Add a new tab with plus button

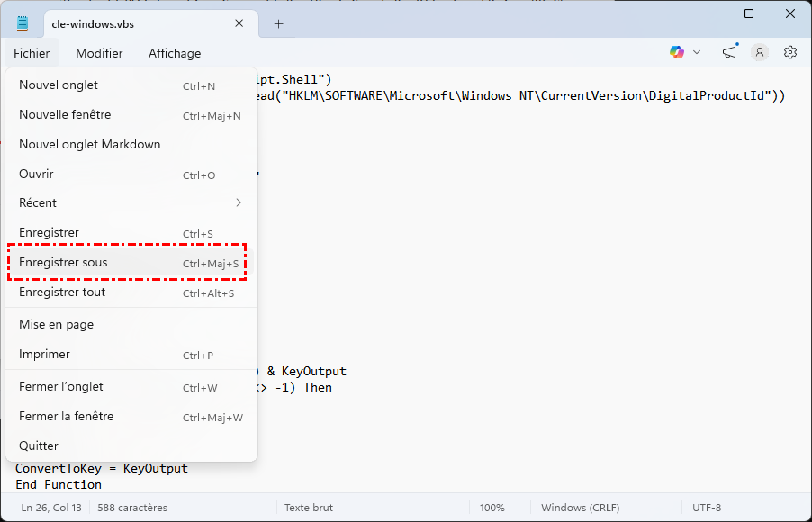click(278, 24)
